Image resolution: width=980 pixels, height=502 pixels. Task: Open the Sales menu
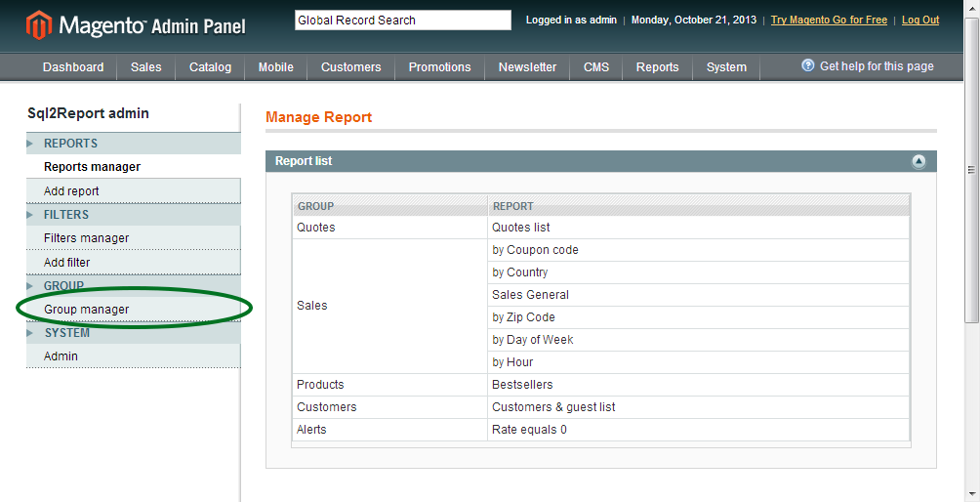[x=146, y=66]
